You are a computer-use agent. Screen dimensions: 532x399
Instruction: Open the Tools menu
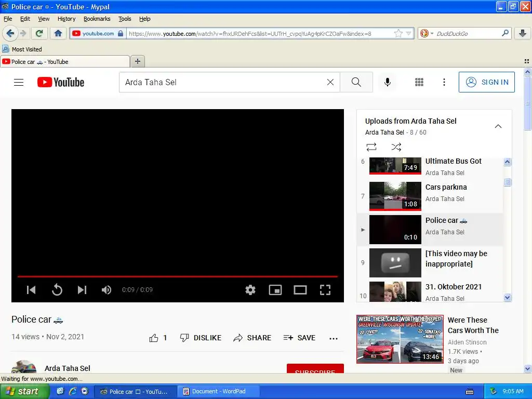pos(125,19)
